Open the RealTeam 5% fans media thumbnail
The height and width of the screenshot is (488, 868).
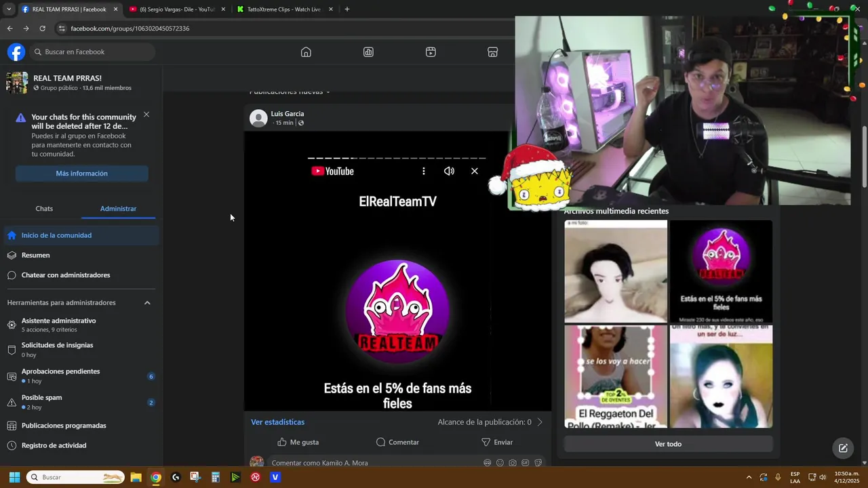(x=721, y=271)
